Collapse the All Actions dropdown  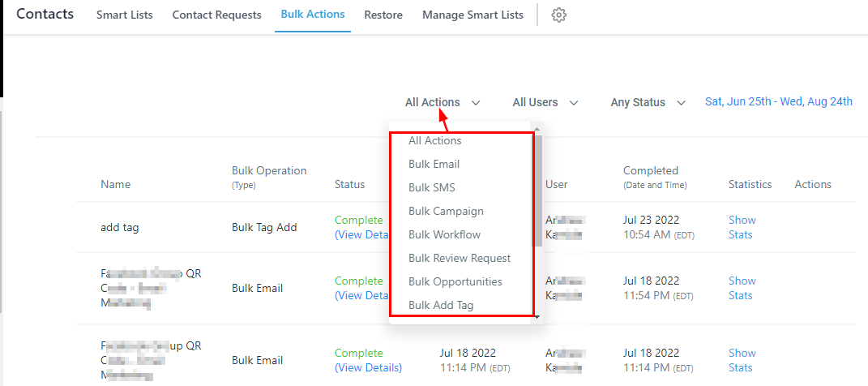443,102
